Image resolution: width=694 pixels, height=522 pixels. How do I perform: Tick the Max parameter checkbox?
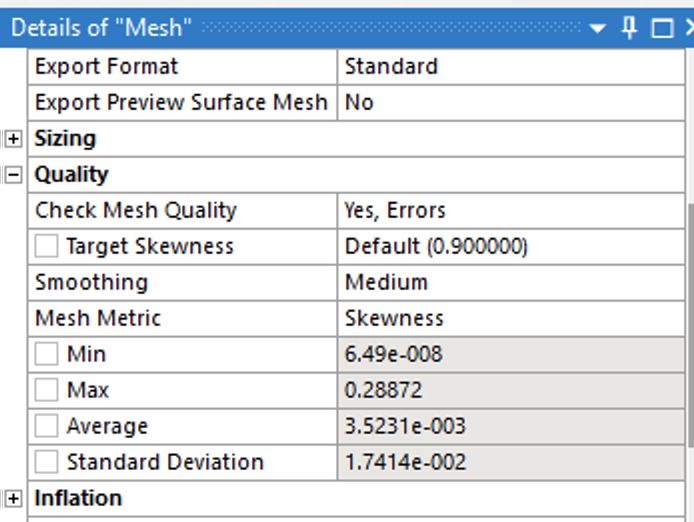pyautogui.click(x=46, y=390)
